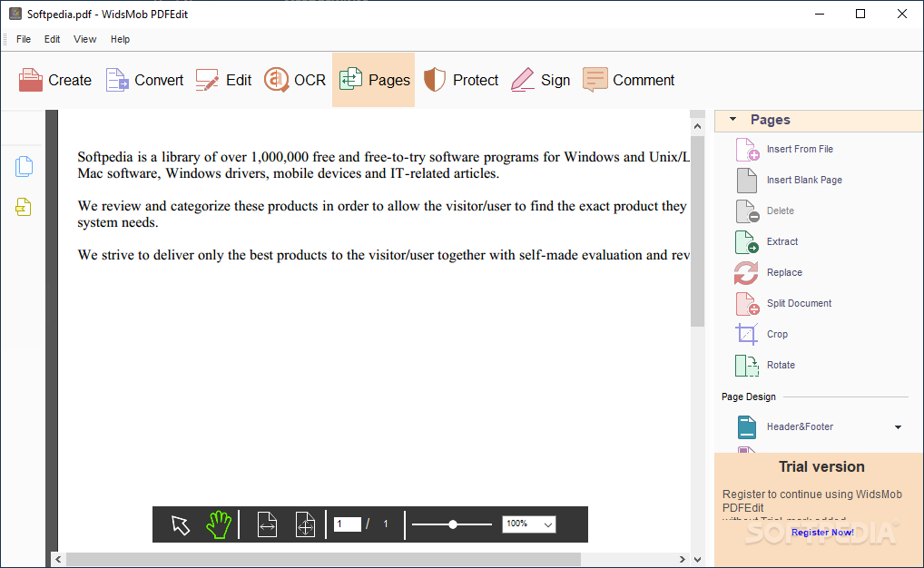The height and width of the screenshot is (568, 924).
Task: Click the Page Design section label
Action: click(x=749, y=397)
